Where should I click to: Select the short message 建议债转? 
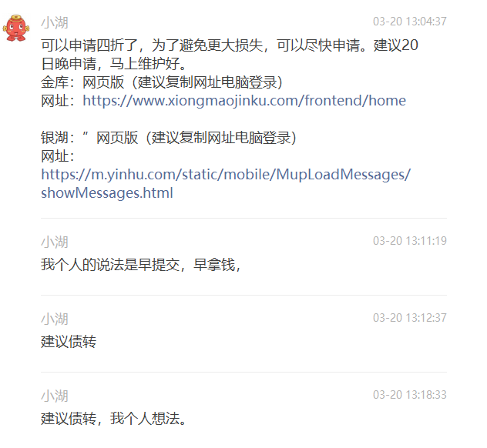(x=69, y=342)
